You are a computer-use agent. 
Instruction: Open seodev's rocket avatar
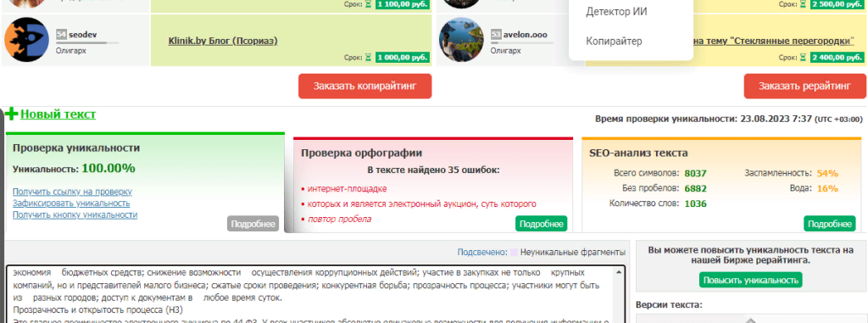[26, 39]
